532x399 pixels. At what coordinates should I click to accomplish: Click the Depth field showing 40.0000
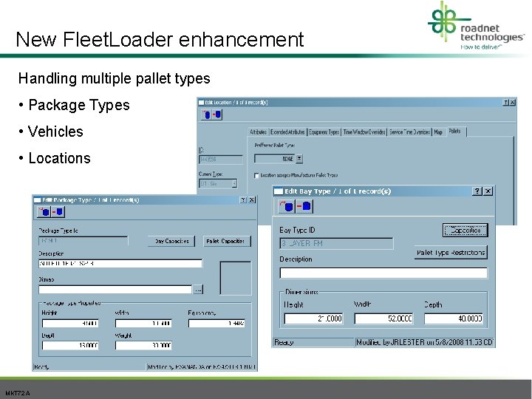[453, 318]
